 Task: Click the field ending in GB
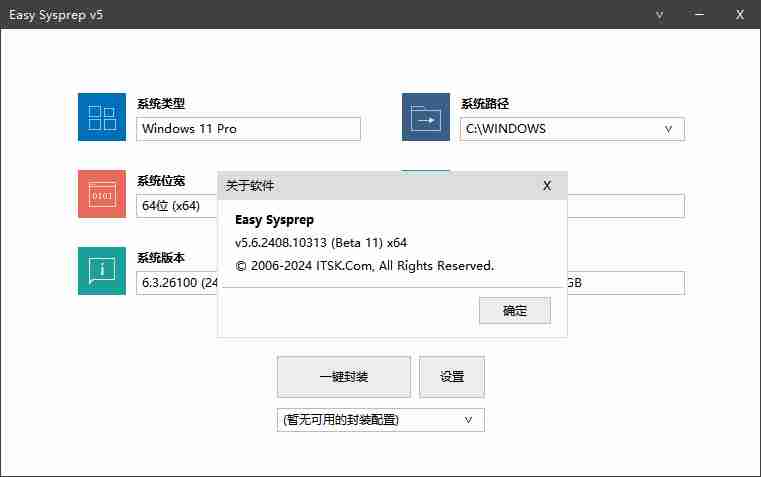point(626,283)
